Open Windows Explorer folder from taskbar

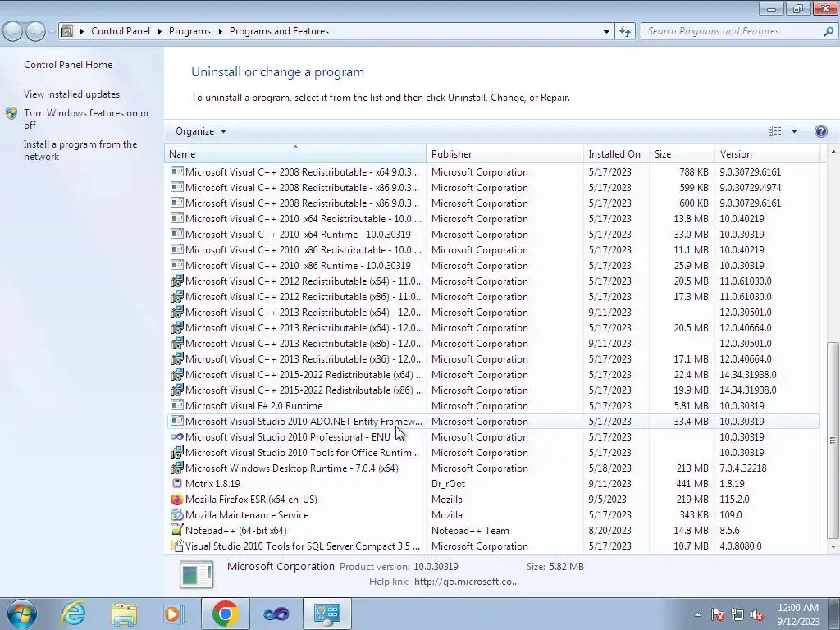[124, 614]
